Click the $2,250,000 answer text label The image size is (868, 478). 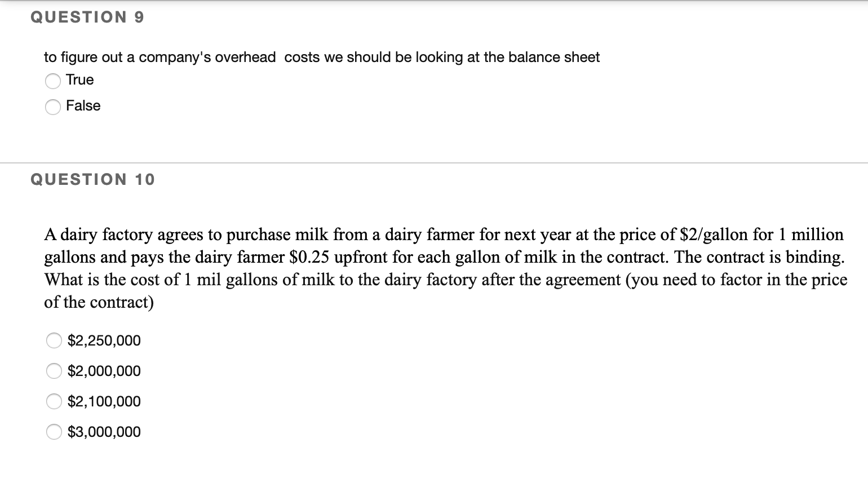coord(104,340)
